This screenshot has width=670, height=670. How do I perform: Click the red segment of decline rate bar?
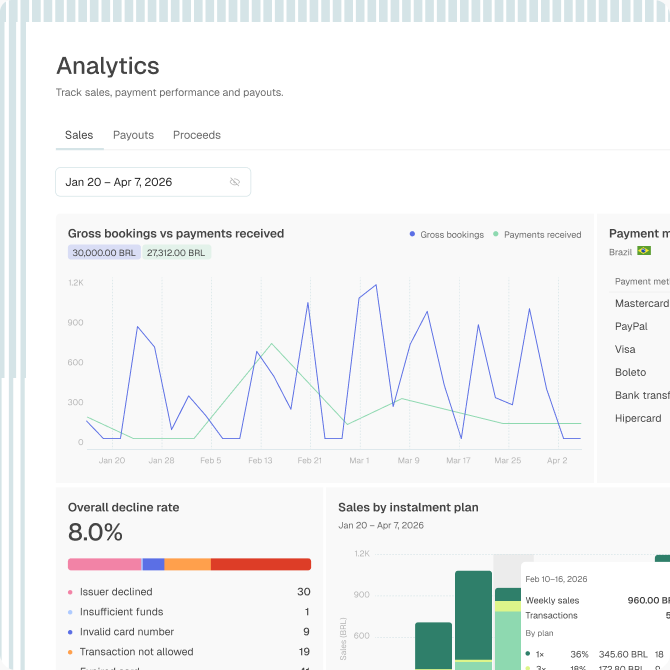[261, 564]
